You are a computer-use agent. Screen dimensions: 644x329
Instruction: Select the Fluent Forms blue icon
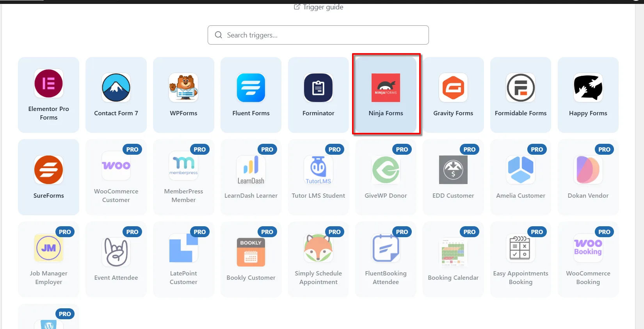(251, 88)
